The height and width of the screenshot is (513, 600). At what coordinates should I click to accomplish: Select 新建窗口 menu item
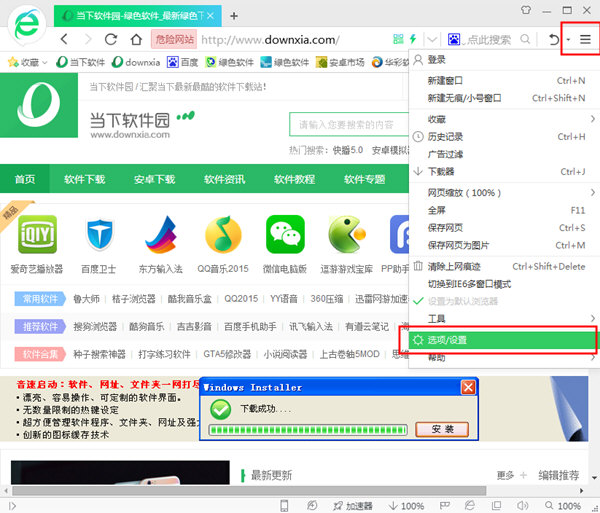coord(504,81)
